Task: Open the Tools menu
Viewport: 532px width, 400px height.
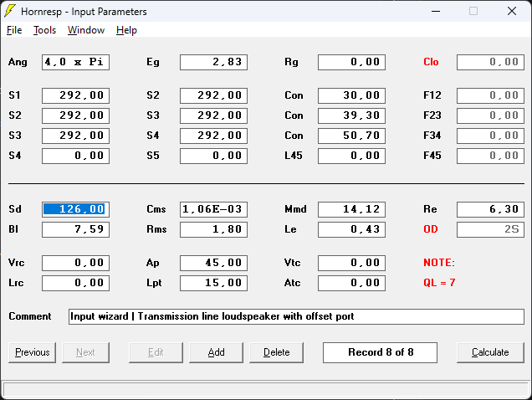Action: (44, 30)
